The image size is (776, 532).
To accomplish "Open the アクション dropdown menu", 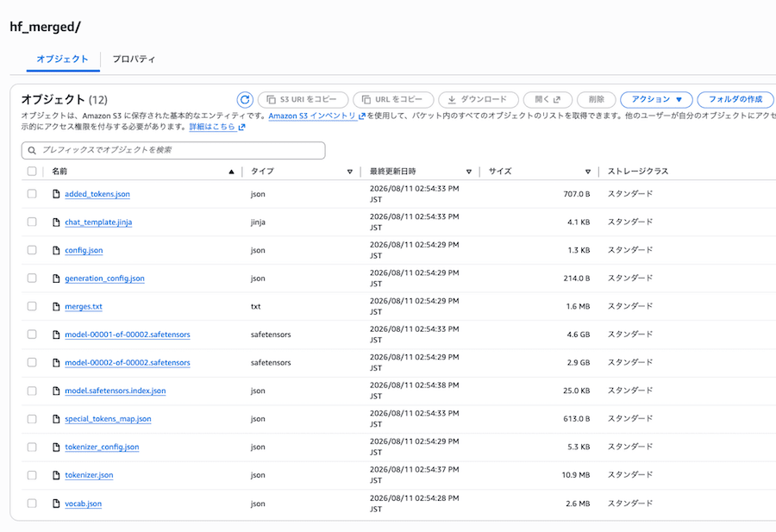I will (x=656, y=99).
